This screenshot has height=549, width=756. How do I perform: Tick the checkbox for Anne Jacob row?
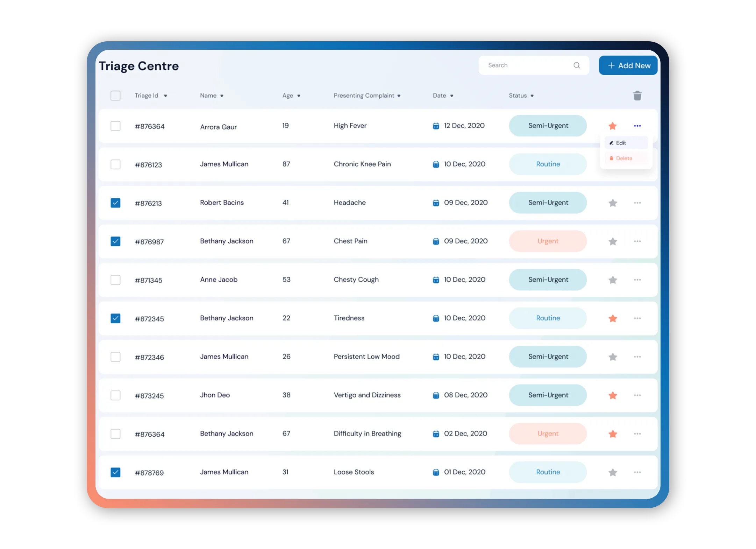(x=115, y=280)
